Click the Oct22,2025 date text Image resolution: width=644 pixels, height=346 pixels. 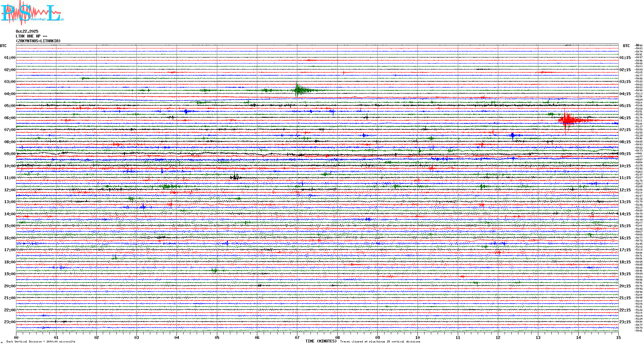point(27,31)
